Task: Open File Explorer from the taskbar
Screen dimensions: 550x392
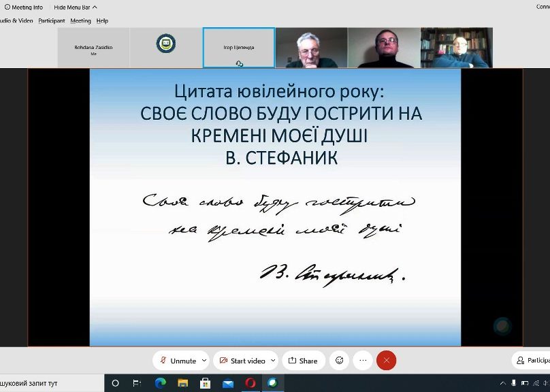Action: tap(182, 383)
